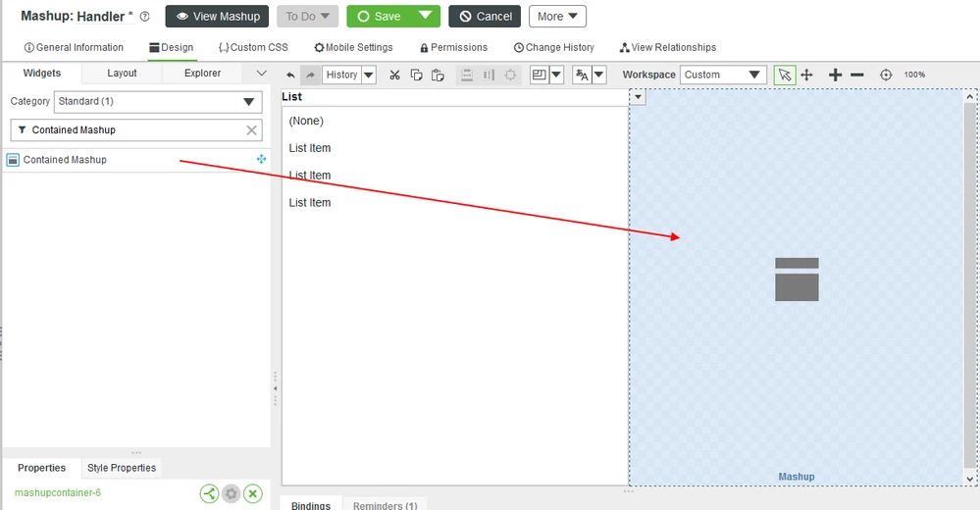Image resolution: width=980 pixels, height=510 pixels.
Task: Switch to the Layout panel tab
Action: coord(122,74)
